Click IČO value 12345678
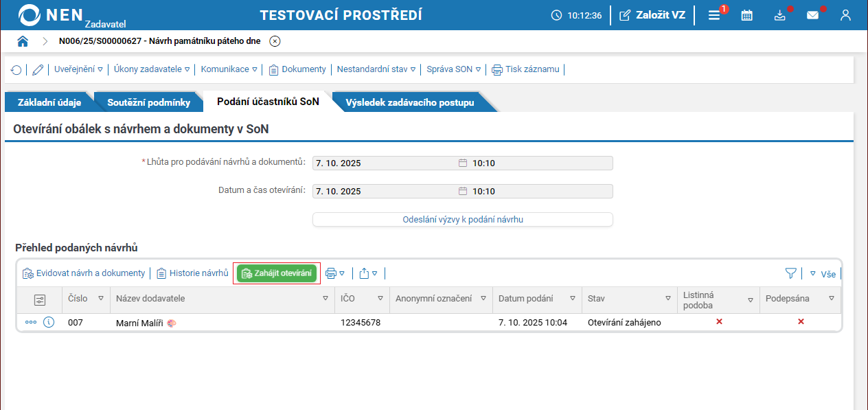Image resolution: width=868 pixels, height=410 pixels. coord(361,323)
